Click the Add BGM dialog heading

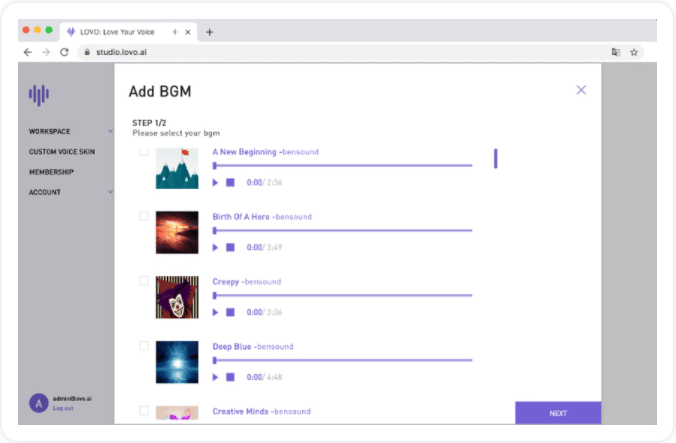pos(160,91)
